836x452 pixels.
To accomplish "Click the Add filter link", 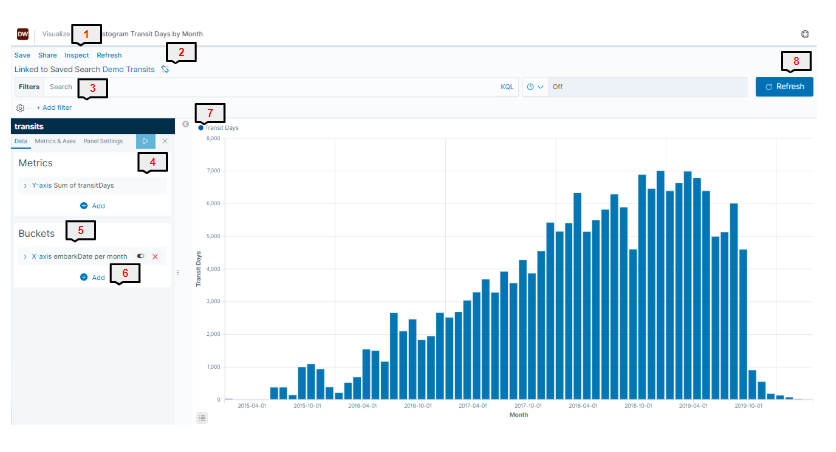I will [x=54, y=108].
